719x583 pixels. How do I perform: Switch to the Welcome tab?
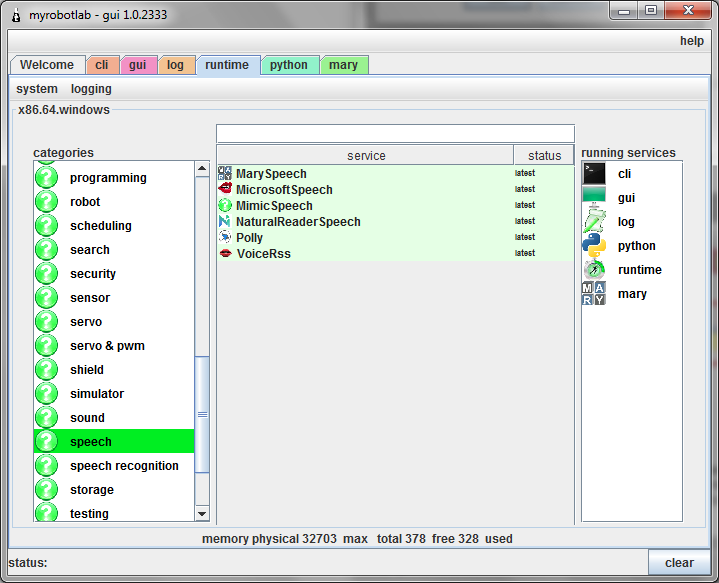(47, 65)
